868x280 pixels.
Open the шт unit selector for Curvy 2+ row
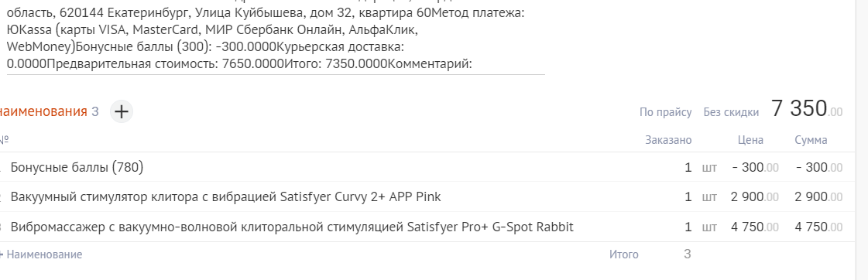click(709, 197)
